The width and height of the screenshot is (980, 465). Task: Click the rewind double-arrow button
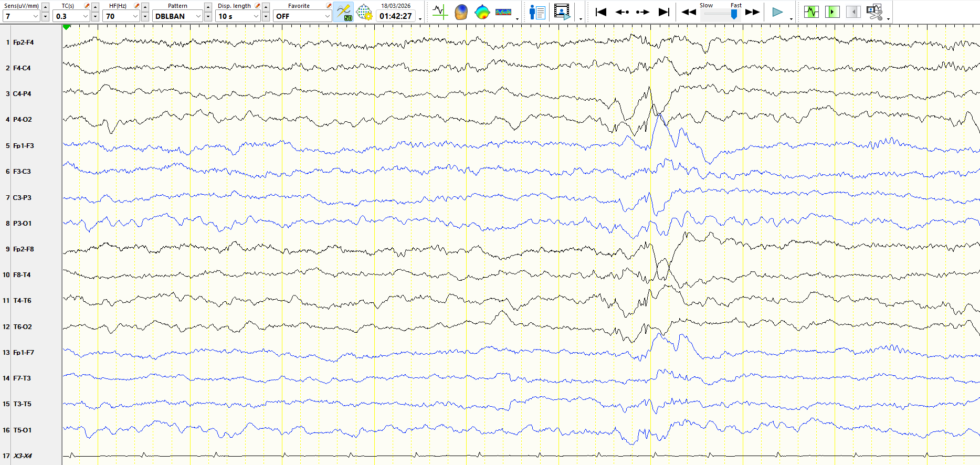pyautogui.click(x=689, y=12)
